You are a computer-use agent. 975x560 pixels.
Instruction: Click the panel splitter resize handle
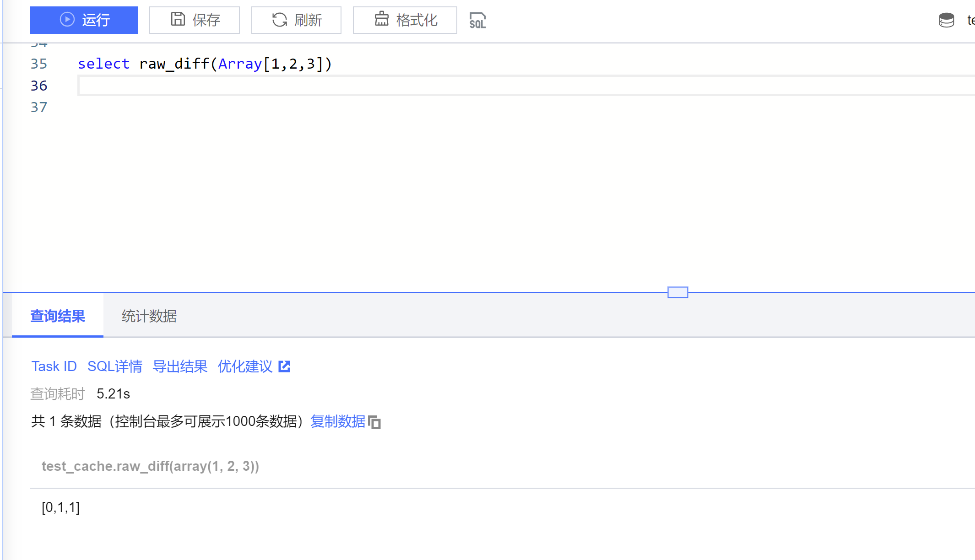677,292
